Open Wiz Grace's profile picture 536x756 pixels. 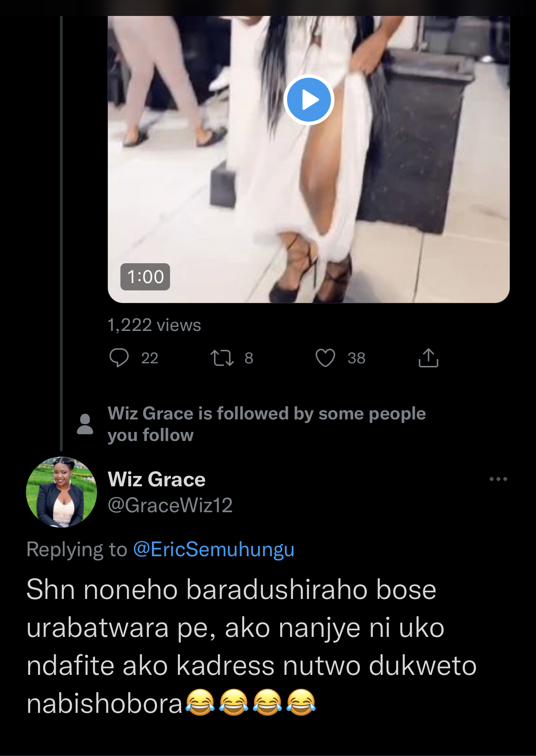pyautogui.click(x=61, y=492)
